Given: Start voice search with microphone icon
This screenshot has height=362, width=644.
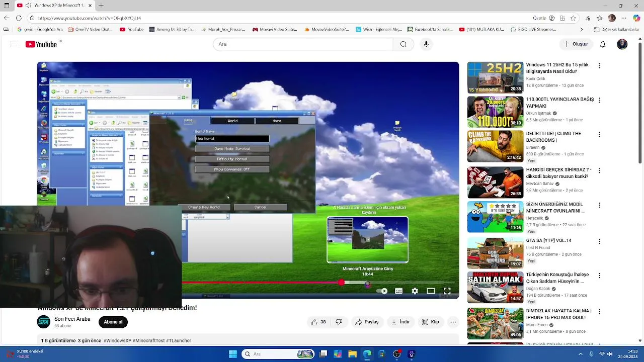Looking at the screenshot, I should 426,44.
